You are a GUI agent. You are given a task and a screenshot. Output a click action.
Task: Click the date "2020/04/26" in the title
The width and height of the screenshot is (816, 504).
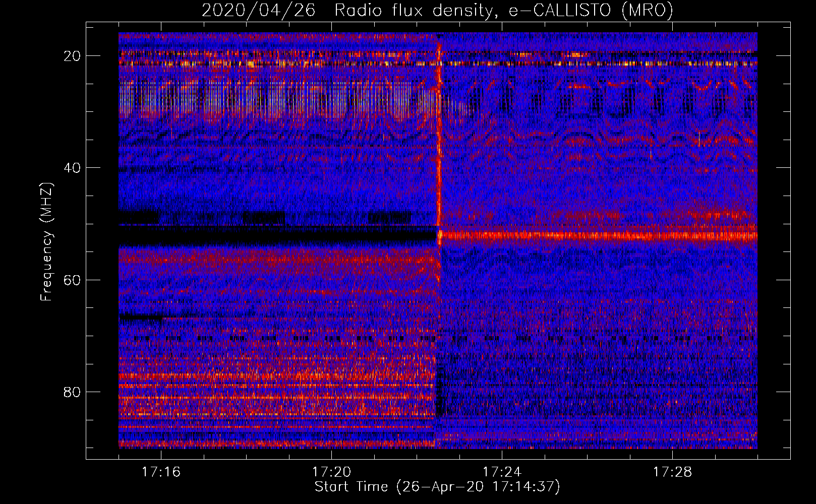(x=259, y=10)
